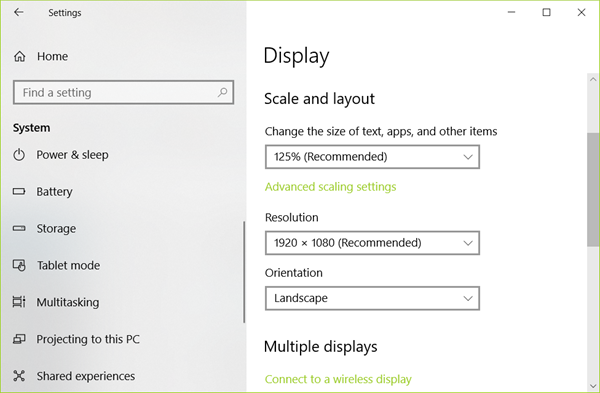Screen dimensions: 600x393
Task: Click the sidebar scrollbar thumb
Action: tap(244, 272)
